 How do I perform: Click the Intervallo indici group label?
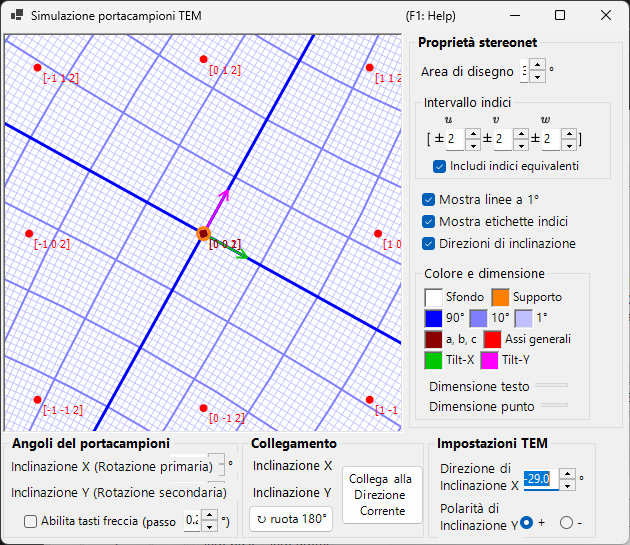[x=467, y=102]
